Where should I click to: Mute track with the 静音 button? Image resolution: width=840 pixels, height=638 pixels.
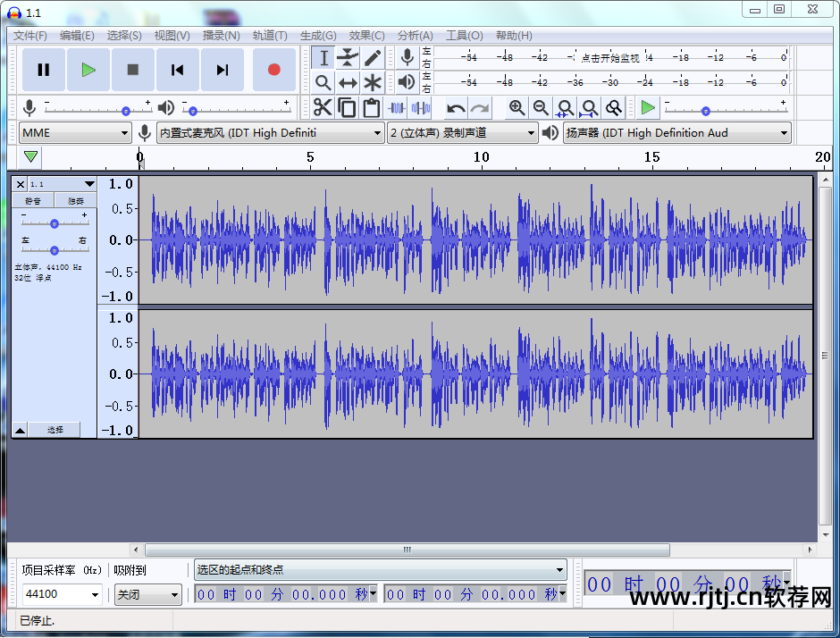pos(33,201)
